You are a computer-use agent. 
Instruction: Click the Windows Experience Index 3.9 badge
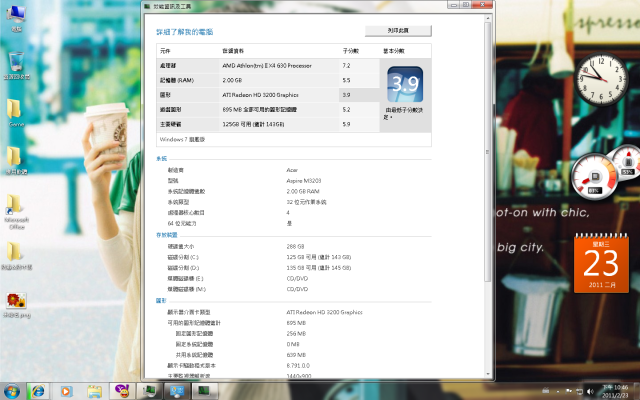coord(405,84)
